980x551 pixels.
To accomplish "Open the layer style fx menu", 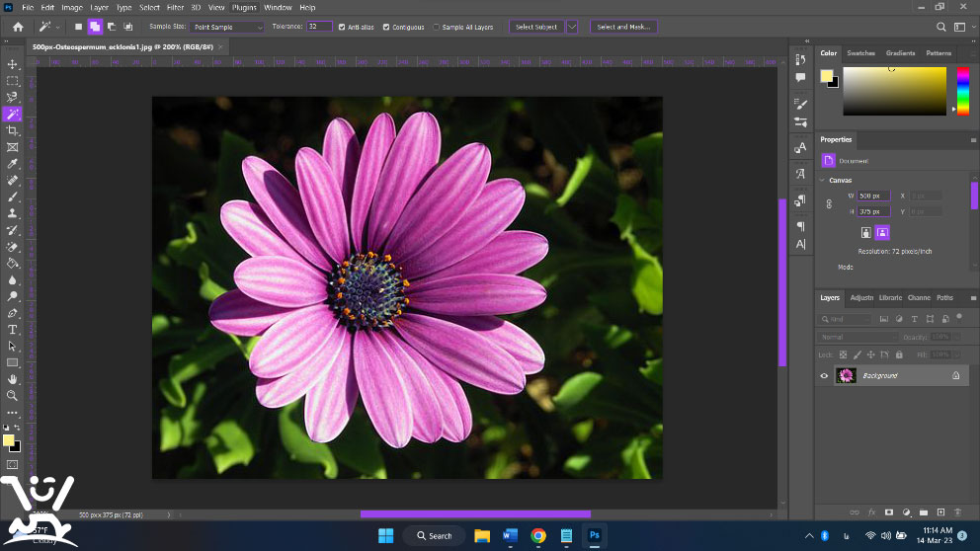I will click(x=872, y=512).
